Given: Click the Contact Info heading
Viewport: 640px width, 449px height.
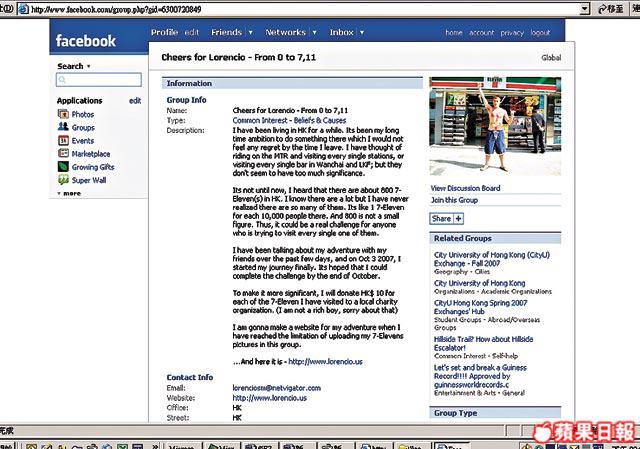Looking at the screenshot, I should (189, 378).
